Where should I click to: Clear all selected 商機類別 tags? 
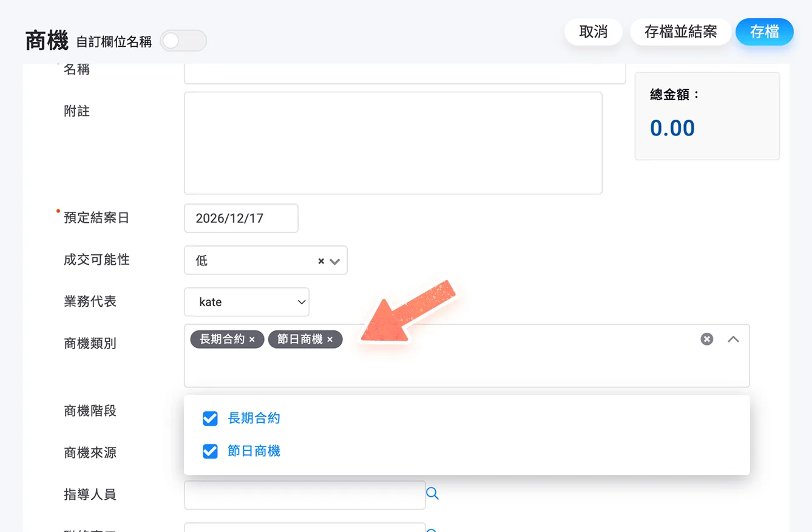click(707, 339)
